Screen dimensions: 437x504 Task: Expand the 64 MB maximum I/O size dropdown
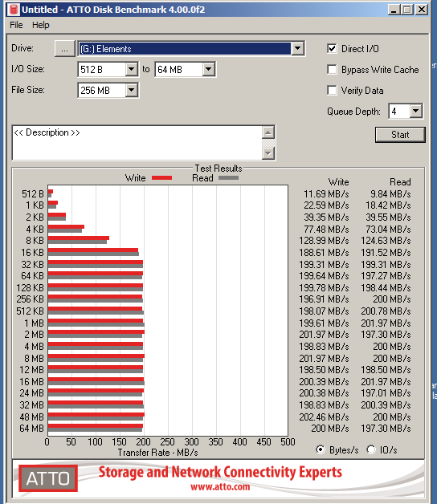coord(209,70)
